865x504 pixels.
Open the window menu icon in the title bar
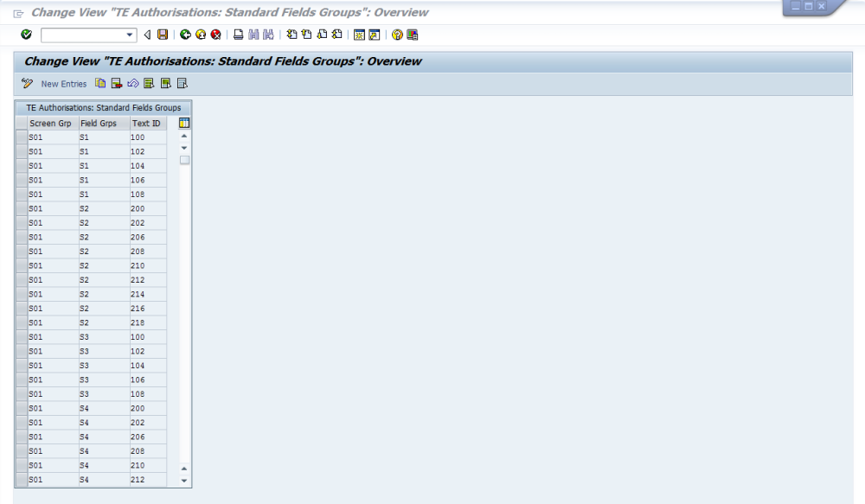(18, 14)
